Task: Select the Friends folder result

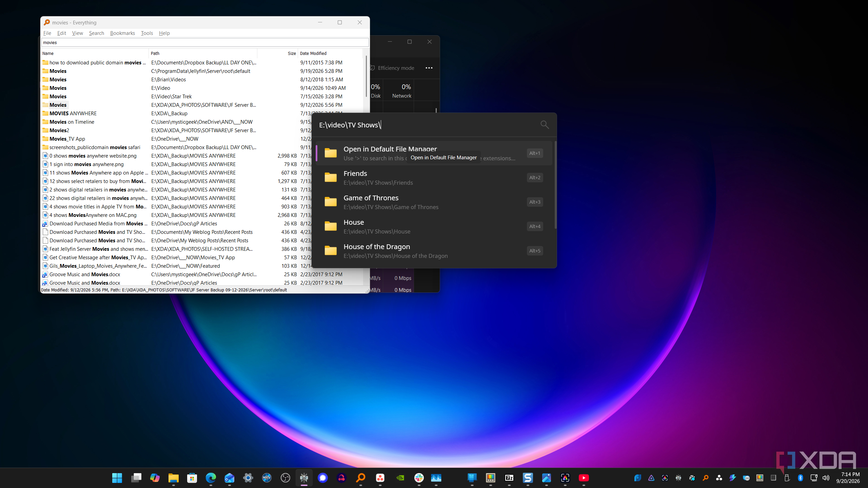Action: point(434,178)
